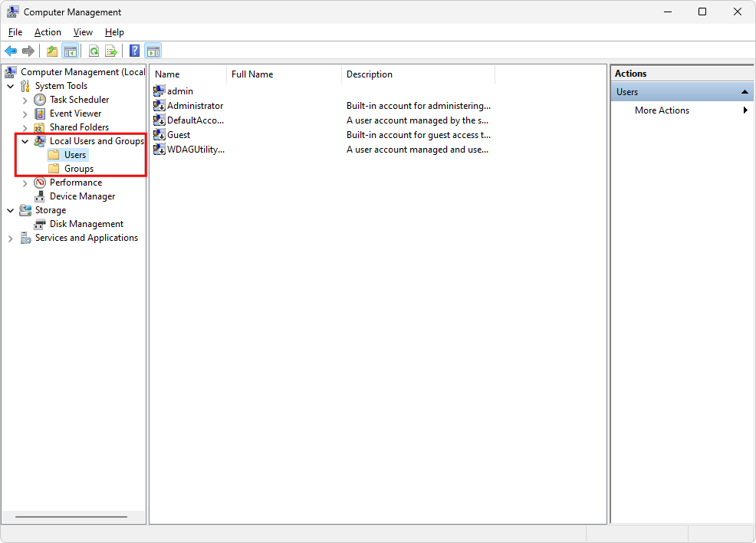Image resolution: width=756 pixels, height=543 pixels.
Task: Click 'A user account managed by the s...' description
Action: pos(418,120)
